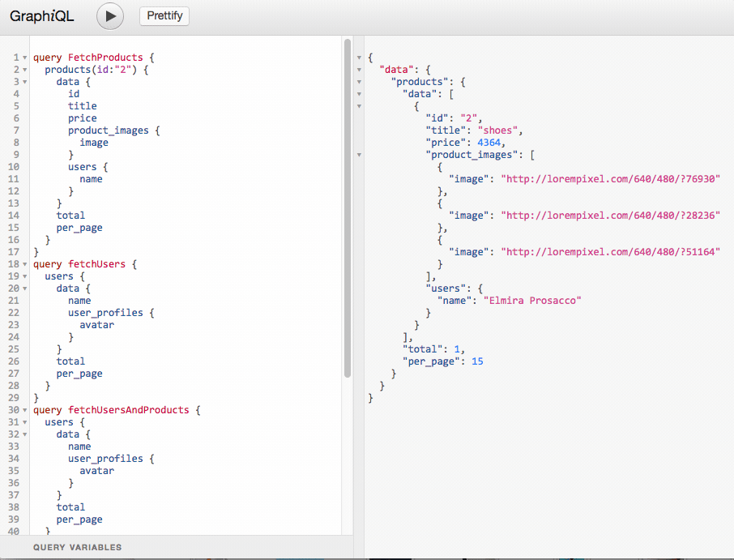Screen dimensions: 734x560
Task: Click the price value 4364
Action: pos(489,143)
